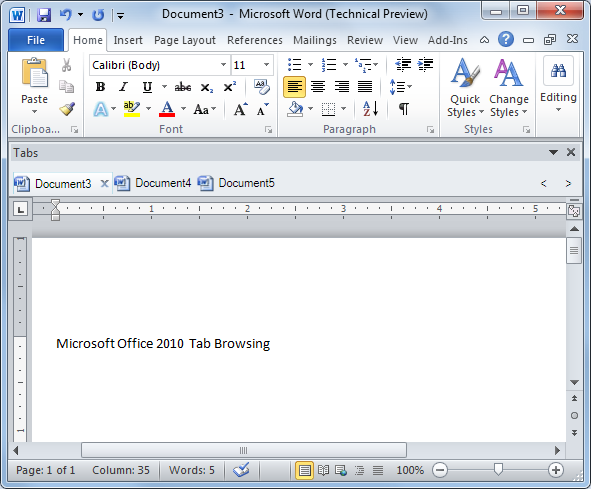Toggle Italic formatting
The width and height of the screenshot is (591, 489).
coord(123,87)
